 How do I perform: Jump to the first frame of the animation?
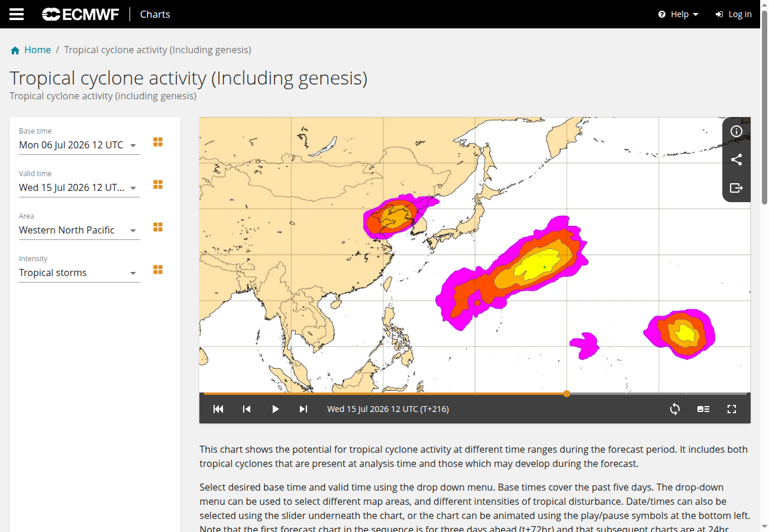pyautogui.click(x=218, y=409)
